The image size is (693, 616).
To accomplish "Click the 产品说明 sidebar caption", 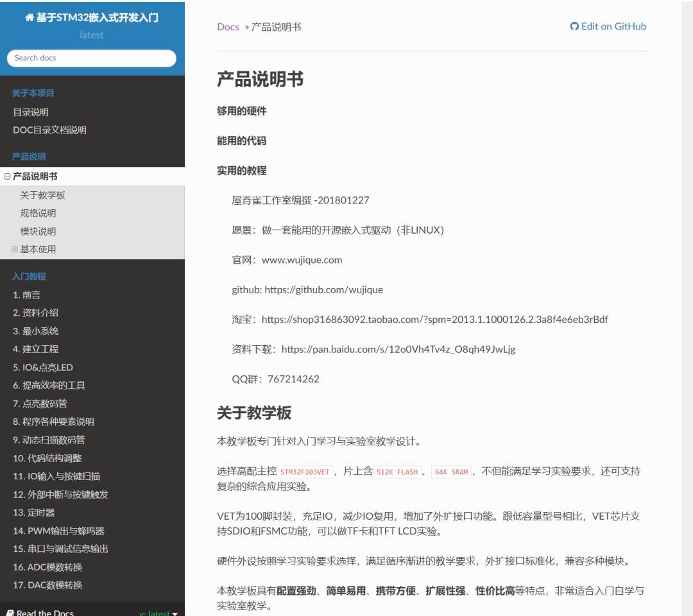I will (x=29, y=157).
